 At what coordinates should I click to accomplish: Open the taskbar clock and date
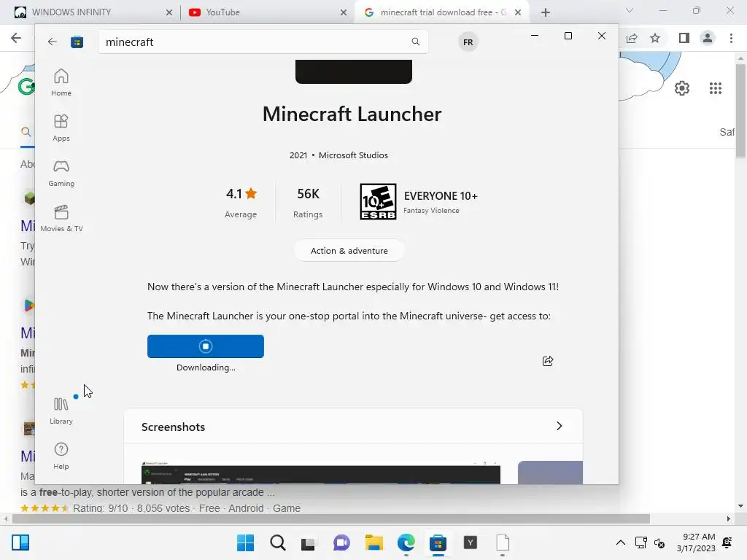(x=696, y=542)
